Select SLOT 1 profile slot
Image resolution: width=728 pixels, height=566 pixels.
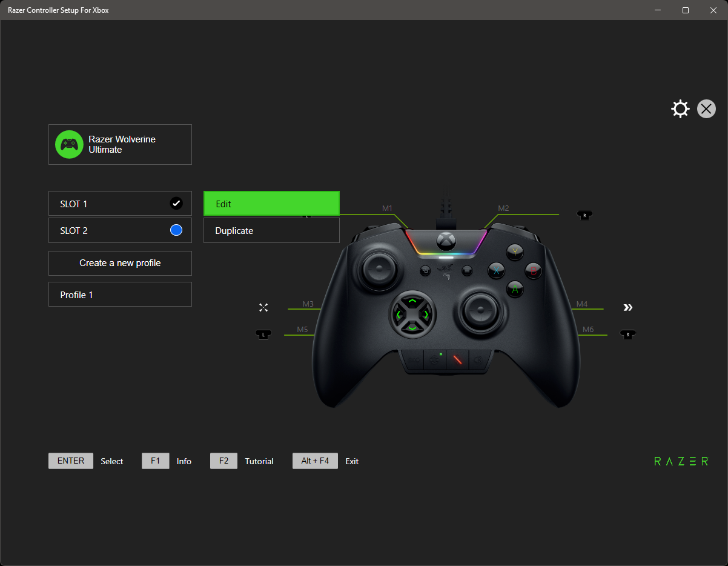(x=120, y=204)
